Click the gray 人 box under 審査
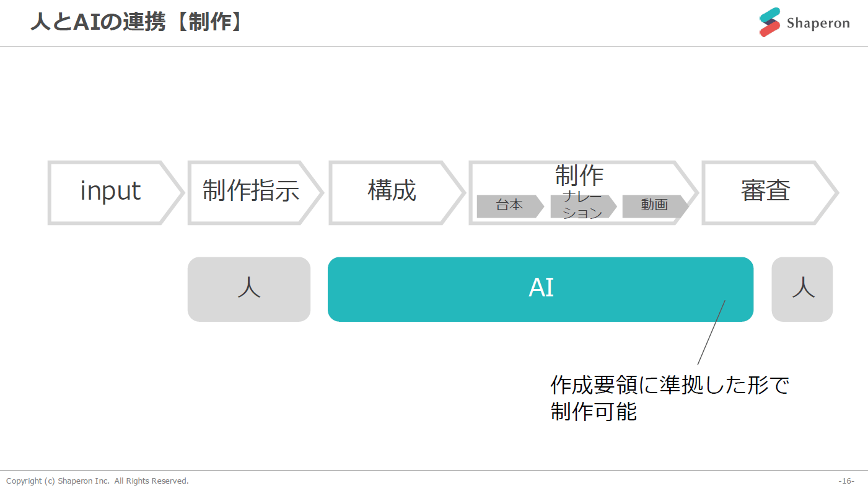This screenshot has width=868, height=488. (802, 289)
